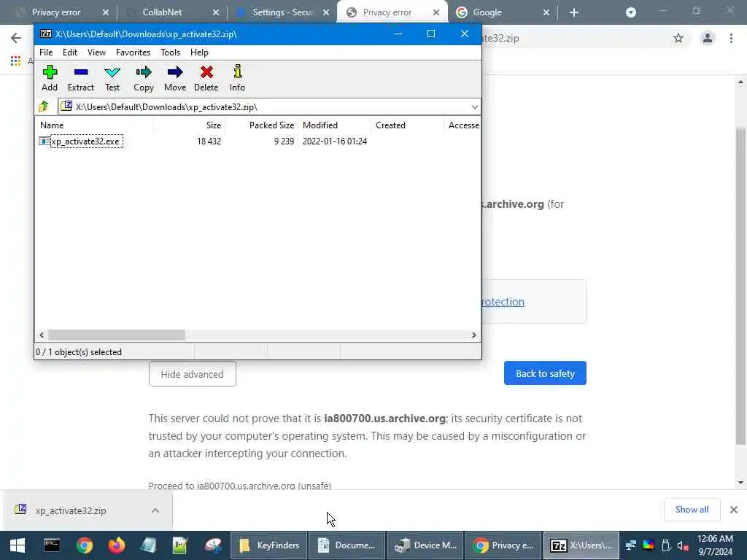Click the USB safely remove tray icon
Screen dimensions: 747x560
click(x=666, y=545)
